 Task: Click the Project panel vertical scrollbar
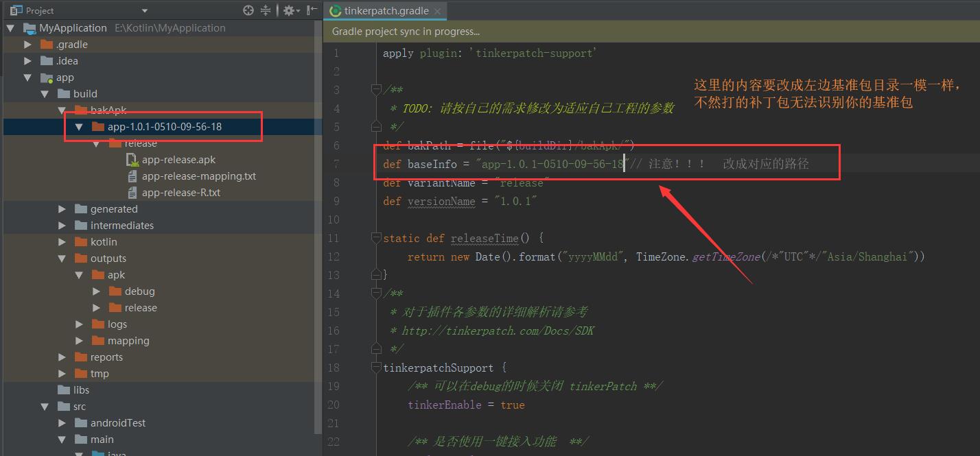[x=318, y=226]
